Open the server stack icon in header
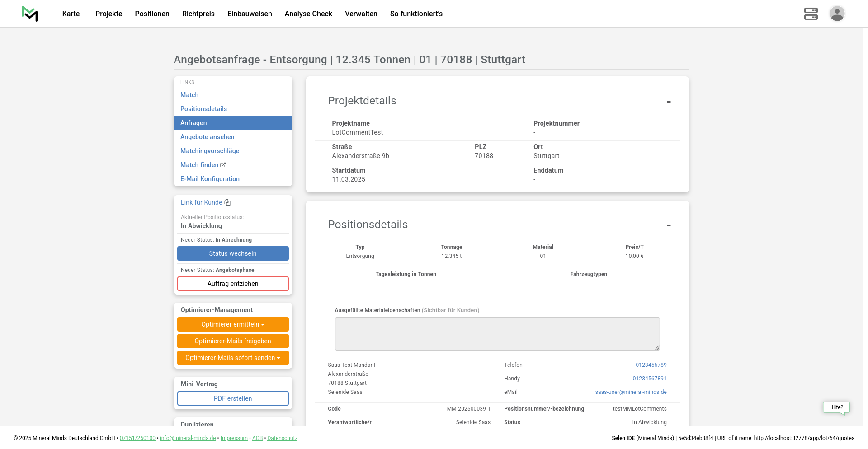 [811, 14]
